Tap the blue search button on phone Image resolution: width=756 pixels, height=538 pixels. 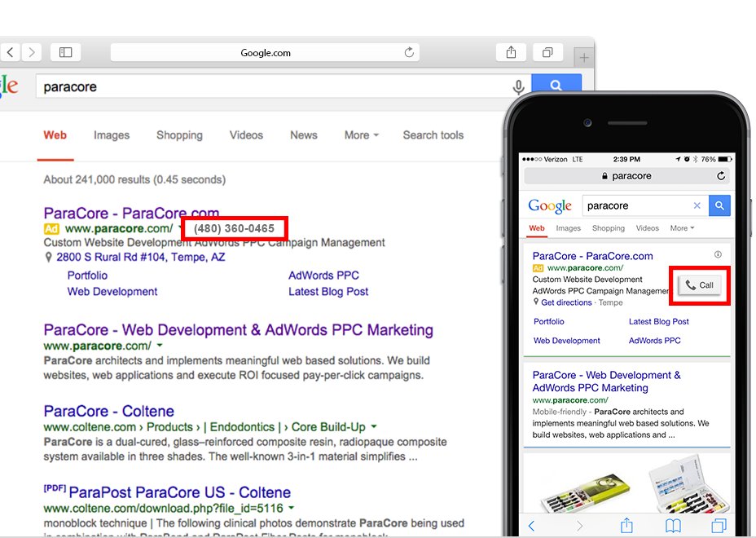[x=719, y=205]
